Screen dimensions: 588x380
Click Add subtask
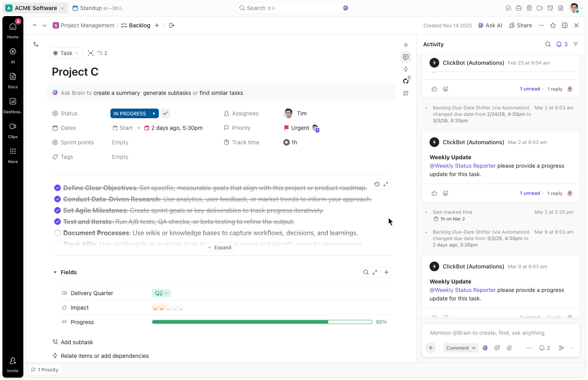click(76, 342)
